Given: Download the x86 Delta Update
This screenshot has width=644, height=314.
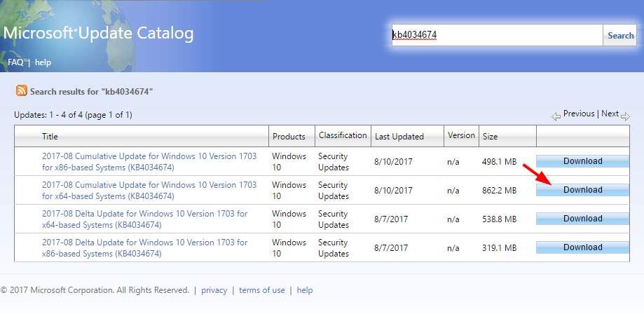Looking at the screenshot, I should click(x=582, y=247).
